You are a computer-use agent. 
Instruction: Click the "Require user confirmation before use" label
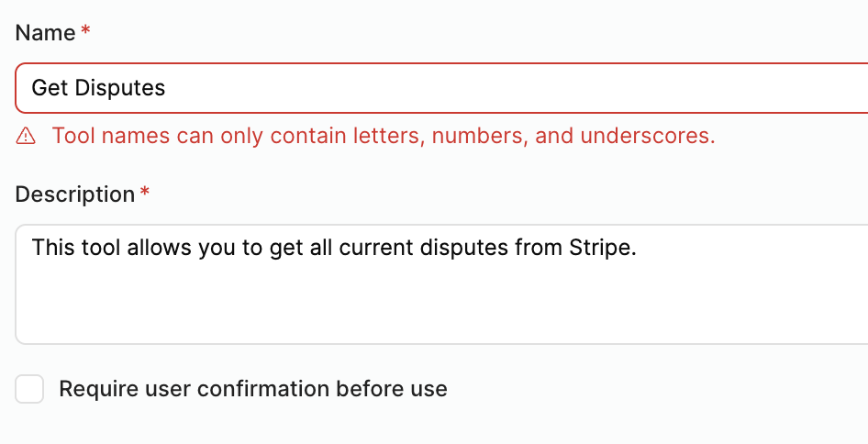[x=253, y=389]
